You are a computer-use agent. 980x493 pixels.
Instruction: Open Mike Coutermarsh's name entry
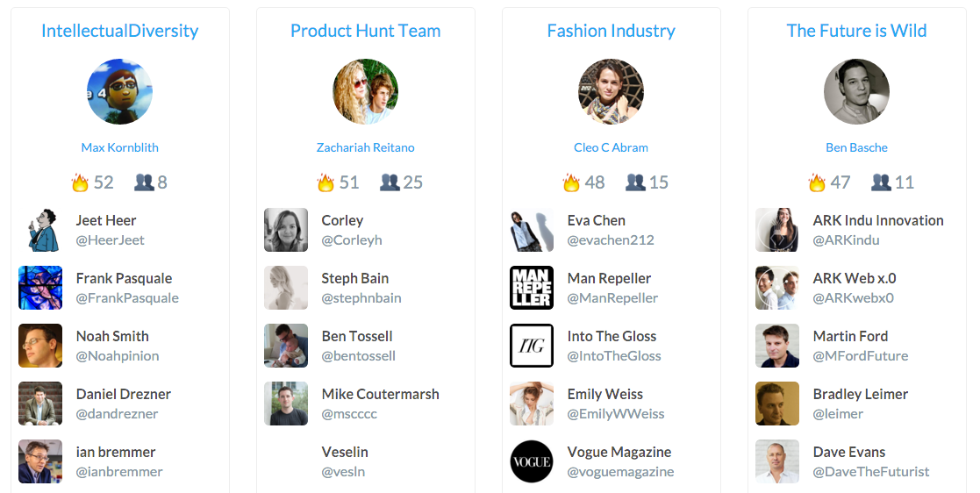pos(381,394)
